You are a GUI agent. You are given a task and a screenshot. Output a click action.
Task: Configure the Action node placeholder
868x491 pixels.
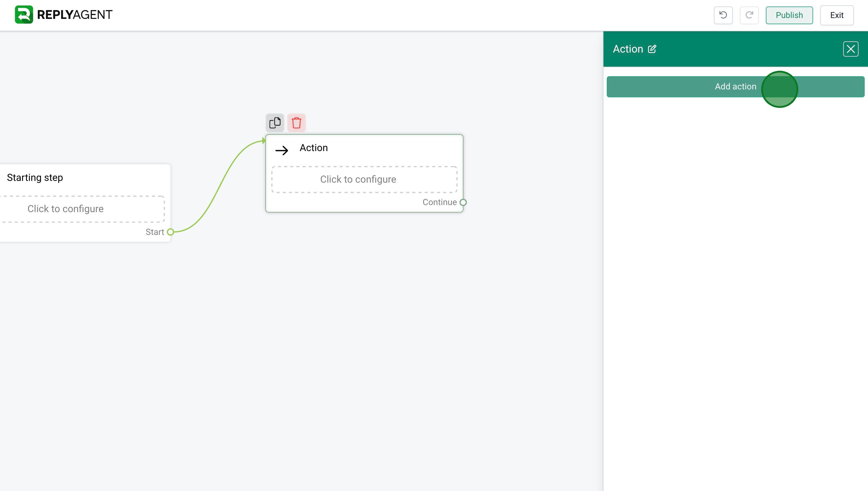click(364, 179)
